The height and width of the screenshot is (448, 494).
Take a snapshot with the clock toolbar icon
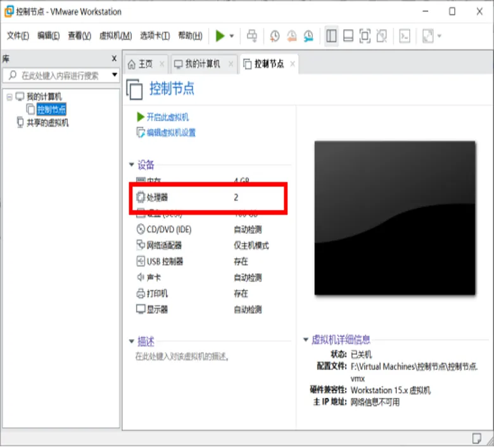point(275,36)
